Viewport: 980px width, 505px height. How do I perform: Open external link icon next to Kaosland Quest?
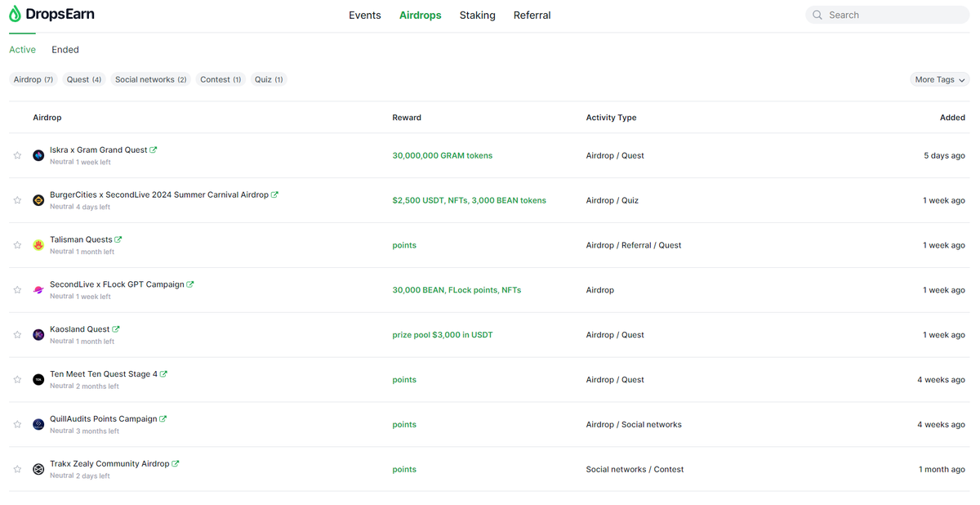pos(116,329)
